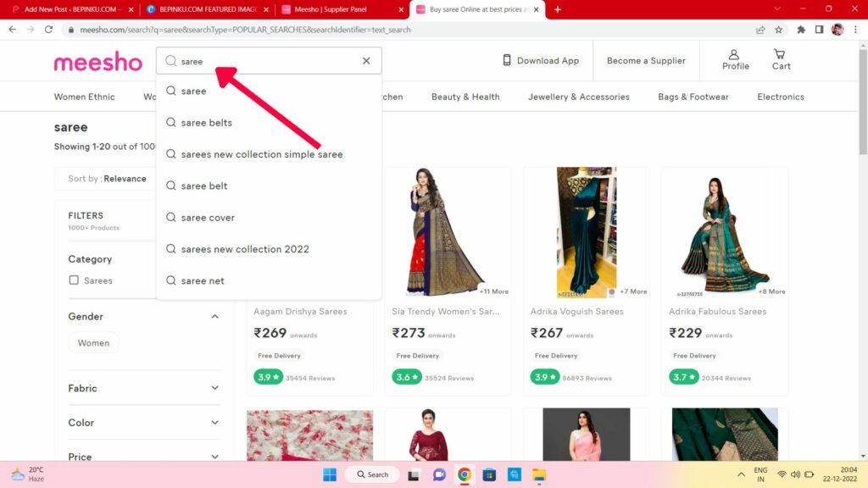The width and height of the screenshot is (868, 488).
Task: Open File Explorer from the taskbar
Action: coord(538,474)
